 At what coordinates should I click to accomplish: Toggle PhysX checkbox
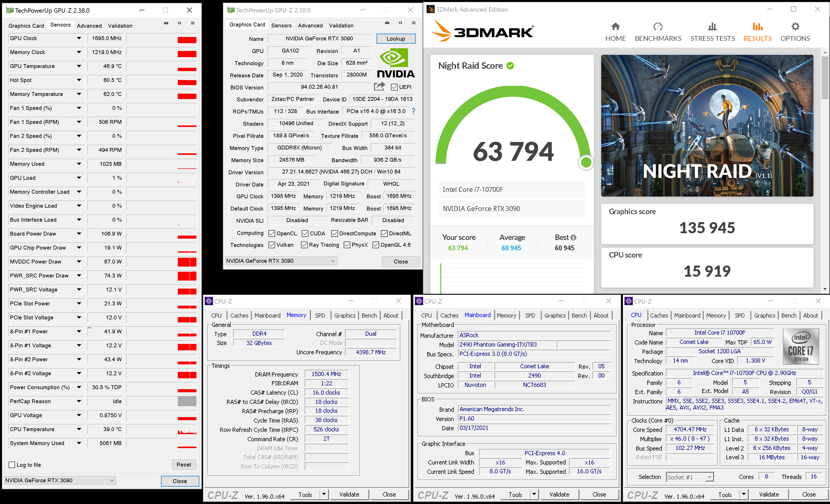tap(347, 245)
